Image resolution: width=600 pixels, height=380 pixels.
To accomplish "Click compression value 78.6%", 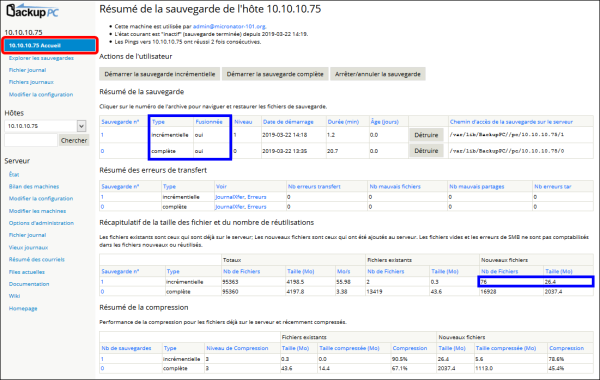I will click(556, 359).
